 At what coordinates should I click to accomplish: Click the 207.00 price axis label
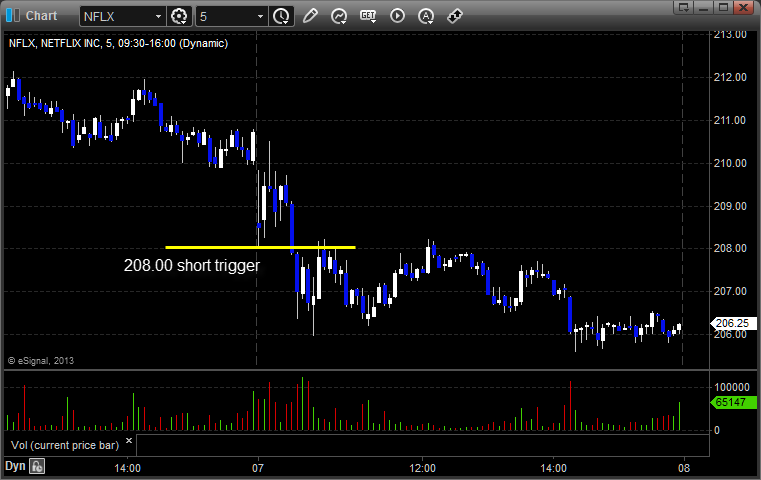(x=730, y=291)
